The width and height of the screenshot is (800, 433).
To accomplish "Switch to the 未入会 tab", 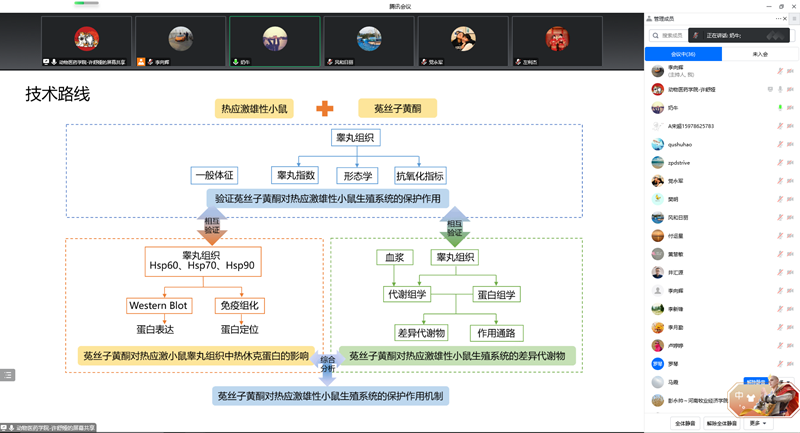I will (759, 55).
